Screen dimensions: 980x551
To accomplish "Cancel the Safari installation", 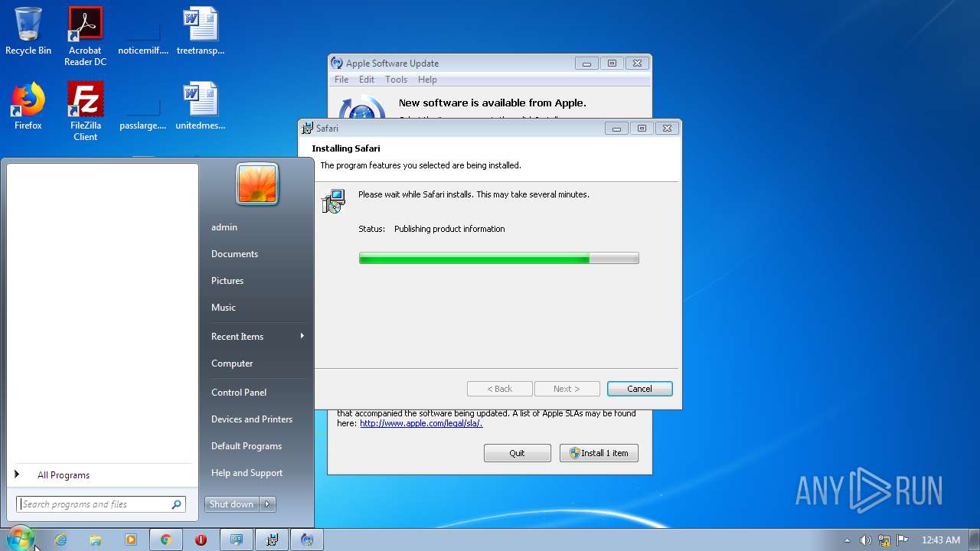I will [x=640, y=389].
